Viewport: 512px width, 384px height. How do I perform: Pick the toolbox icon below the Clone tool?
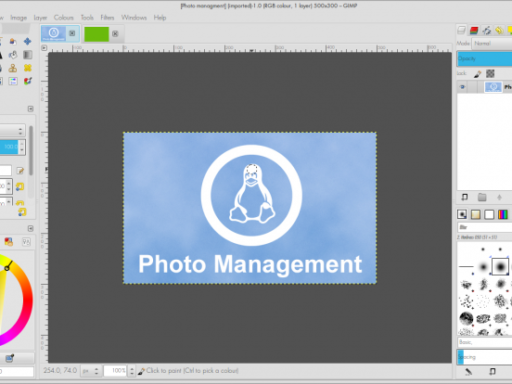point(13,81)
